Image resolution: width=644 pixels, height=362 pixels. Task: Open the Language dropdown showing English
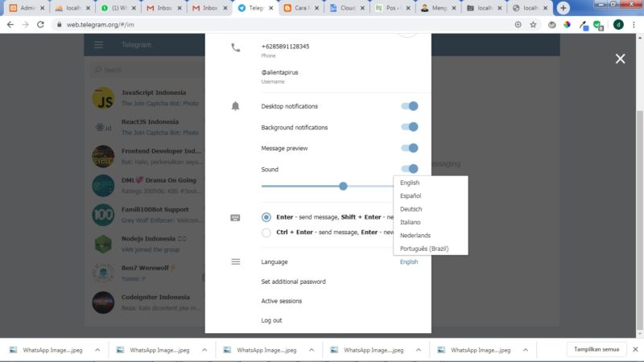tap(409, 262)
